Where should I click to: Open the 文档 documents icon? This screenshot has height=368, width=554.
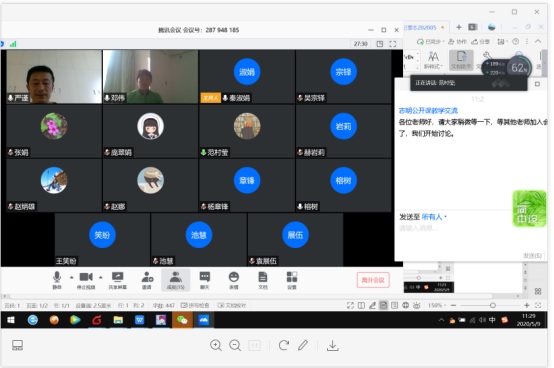click(263, 280)
